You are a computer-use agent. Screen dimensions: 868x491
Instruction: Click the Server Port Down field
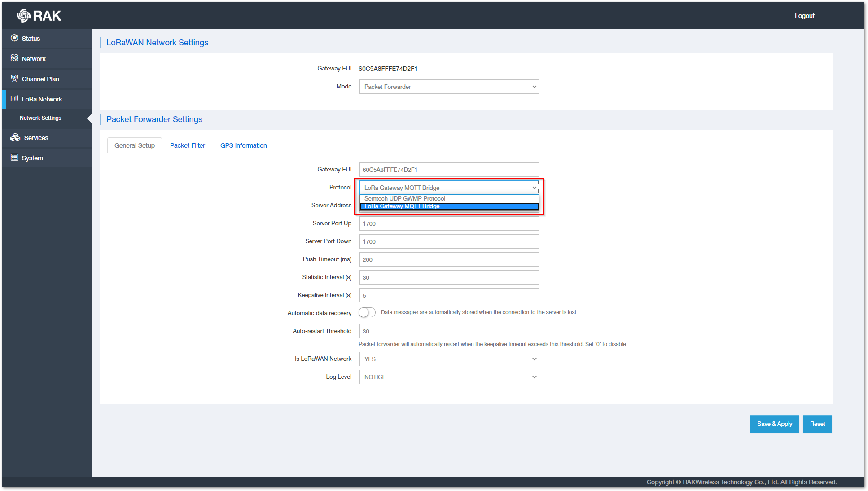pos(449,241)
